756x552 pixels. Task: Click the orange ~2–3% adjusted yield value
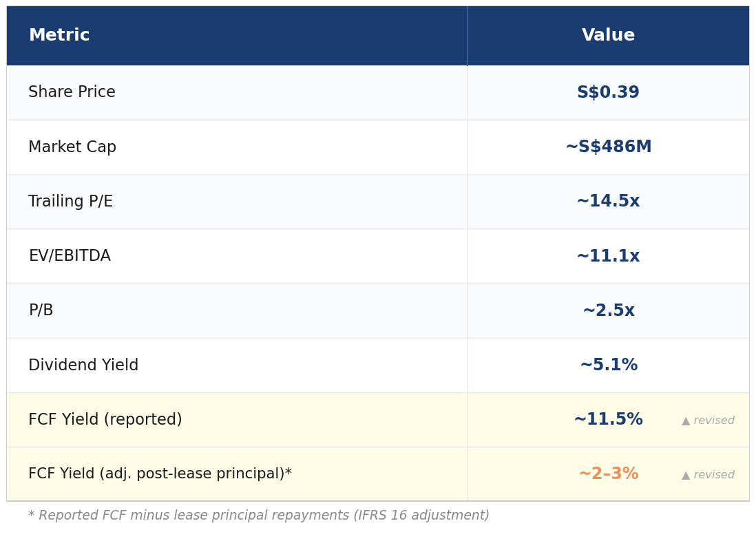pos(609,474)
